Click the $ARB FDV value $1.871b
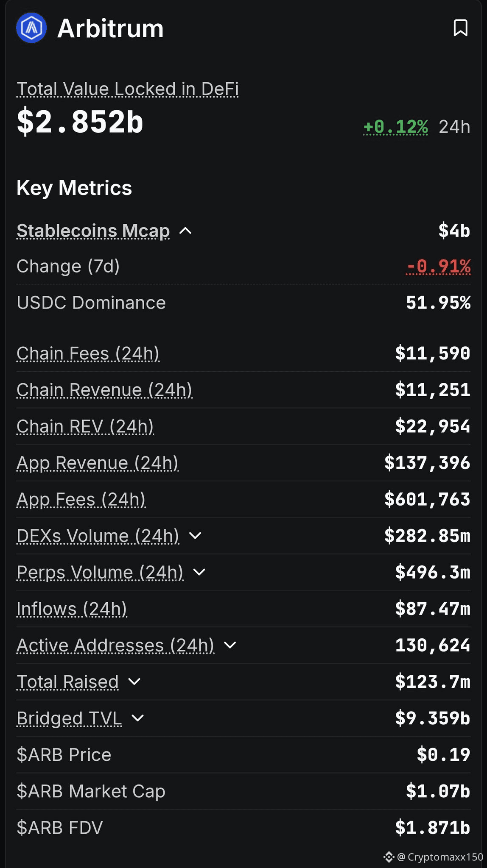Screen dimensions: 487x868 (433, 827)
